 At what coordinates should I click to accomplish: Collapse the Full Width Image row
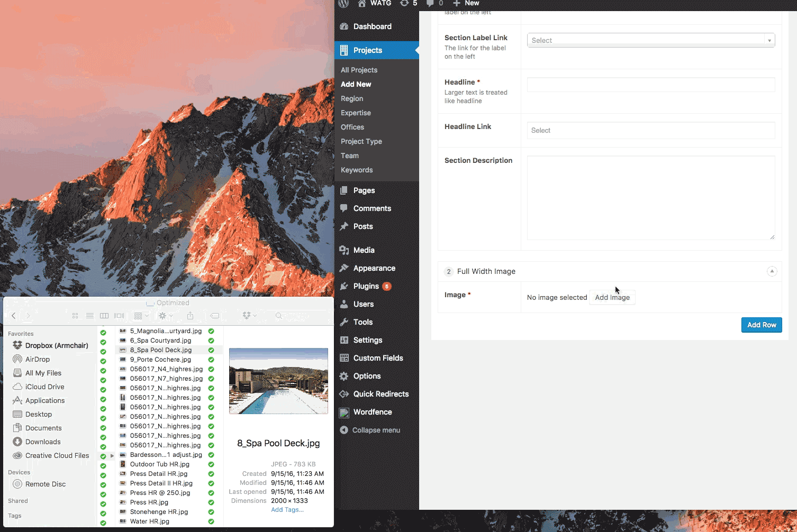[772, 271]
